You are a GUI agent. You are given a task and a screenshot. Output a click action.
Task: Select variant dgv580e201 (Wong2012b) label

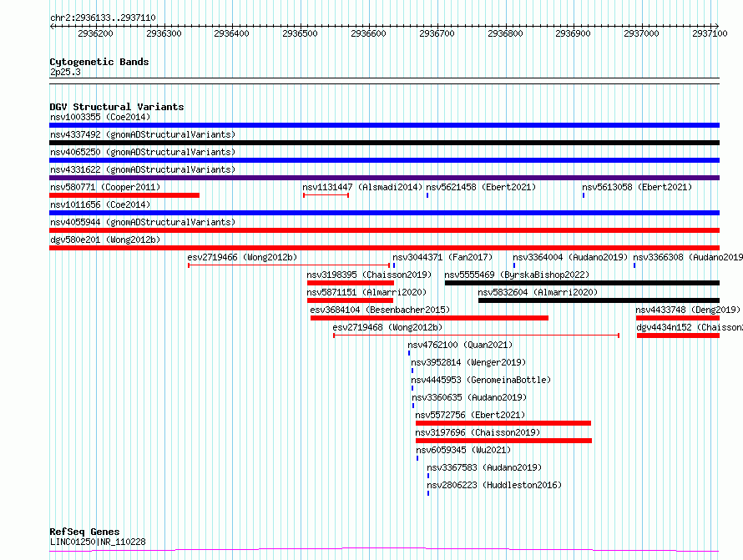tap(105, 240)
